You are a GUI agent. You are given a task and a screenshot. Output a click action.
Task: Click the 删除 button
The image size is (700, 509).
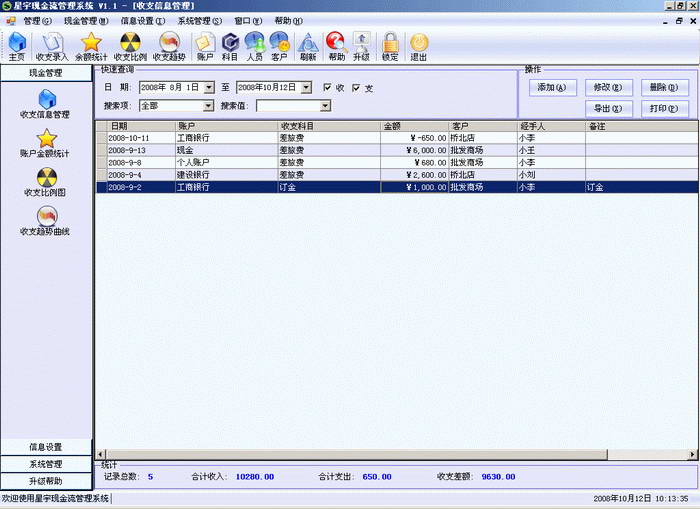(x=665, y=88)
